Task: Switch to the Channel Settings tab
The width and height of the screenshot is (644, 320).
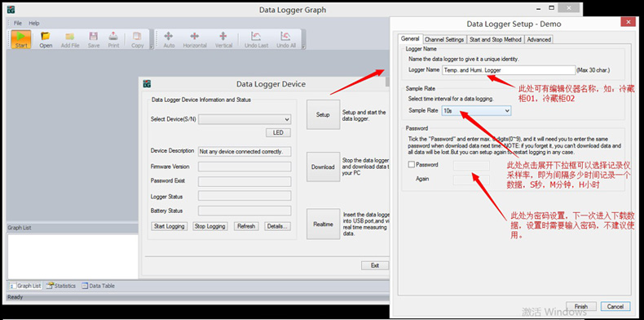Action: pos(444,39)
